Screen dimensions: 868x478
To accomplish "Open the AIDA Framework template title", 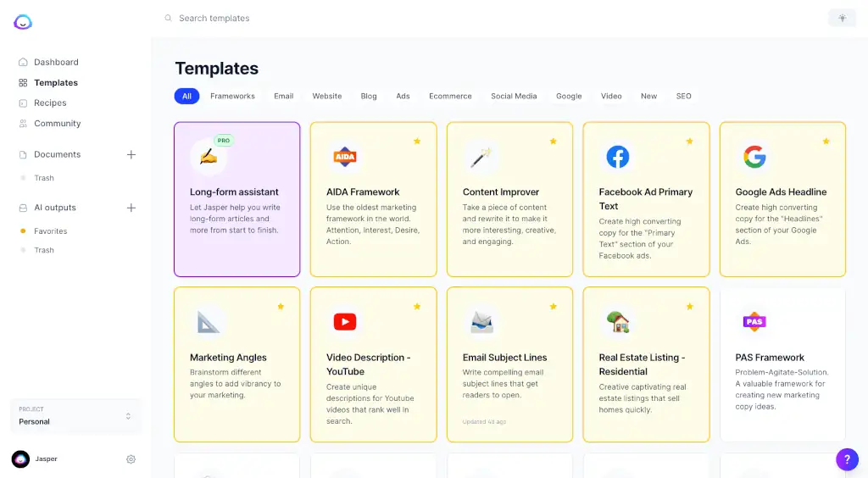I will point(363,192).
